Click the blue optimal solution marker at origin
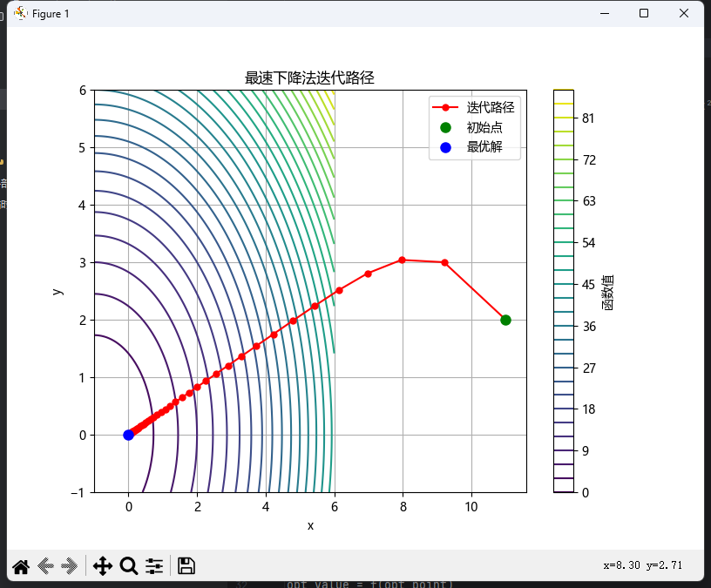This screenshot has width=711, height=588. pos(128,435)
